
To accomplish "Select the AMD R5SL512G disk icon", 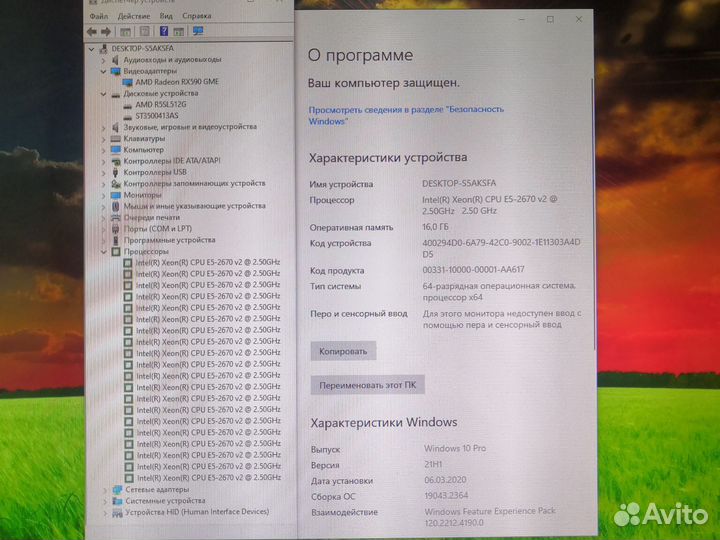I will point(128,105).
